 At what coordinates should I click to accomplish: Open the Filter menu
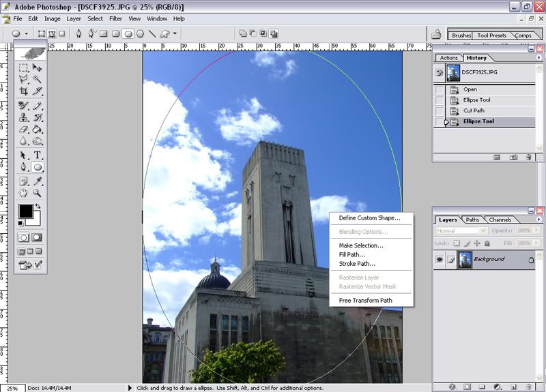115,19
